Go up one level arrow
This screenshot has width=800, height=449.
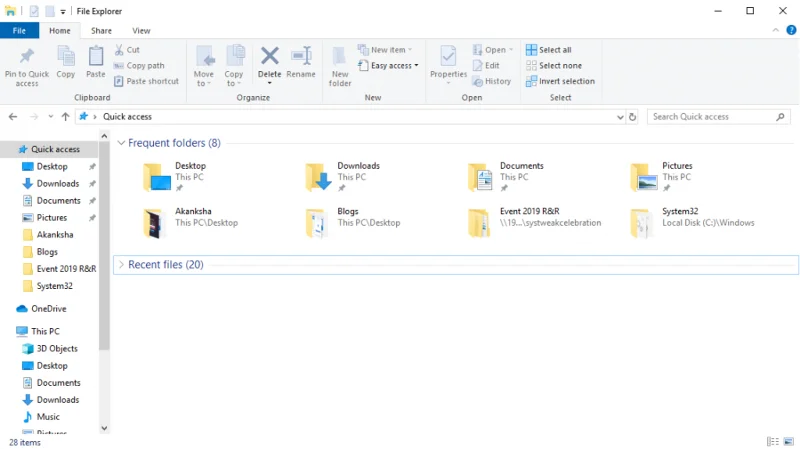(x=65, y=117)
